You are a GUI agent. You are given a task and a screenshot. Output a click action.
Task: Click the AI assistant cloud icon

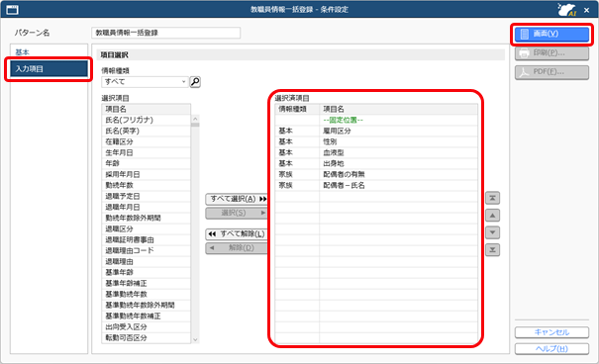pyautogui.click(x=566, y=10)
